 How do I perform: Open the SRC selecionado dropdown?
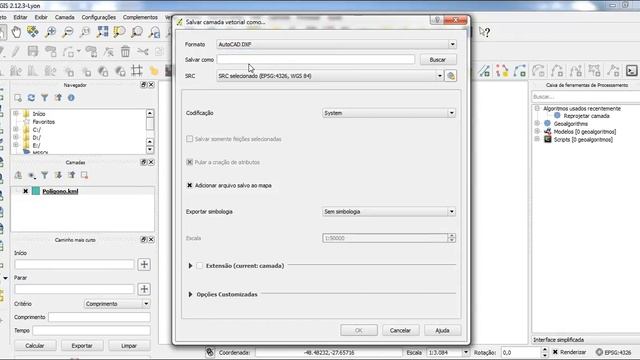pyautogui.click(x=330, y=76)
